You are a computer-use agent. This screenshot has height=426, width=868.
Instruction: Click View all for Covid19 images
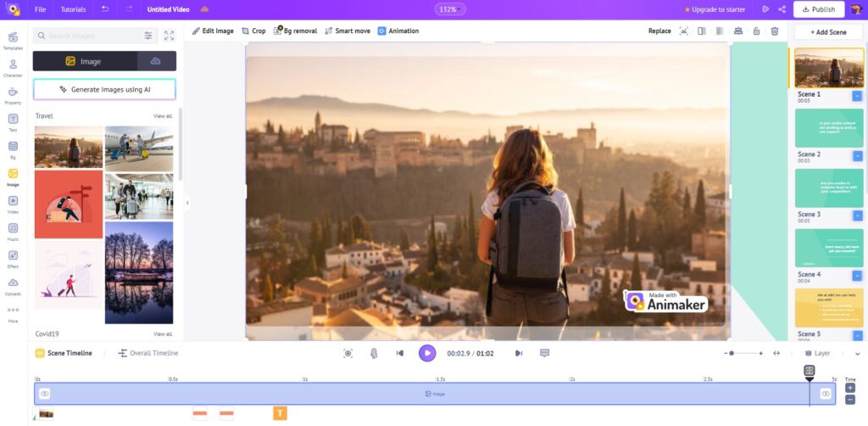[163, 334]
